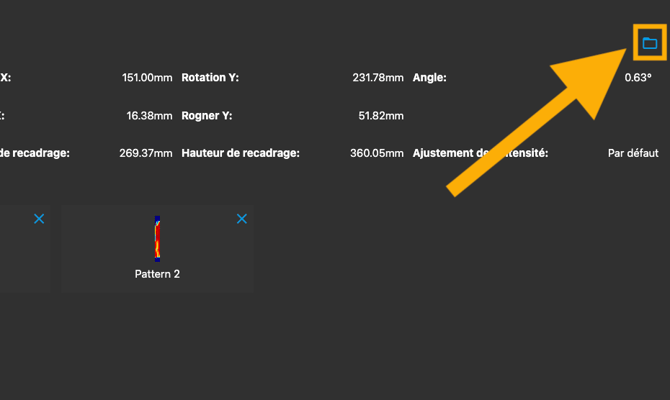
Task: Click the 151.00mm rotation X value
Action: click(x=148, y=77)
